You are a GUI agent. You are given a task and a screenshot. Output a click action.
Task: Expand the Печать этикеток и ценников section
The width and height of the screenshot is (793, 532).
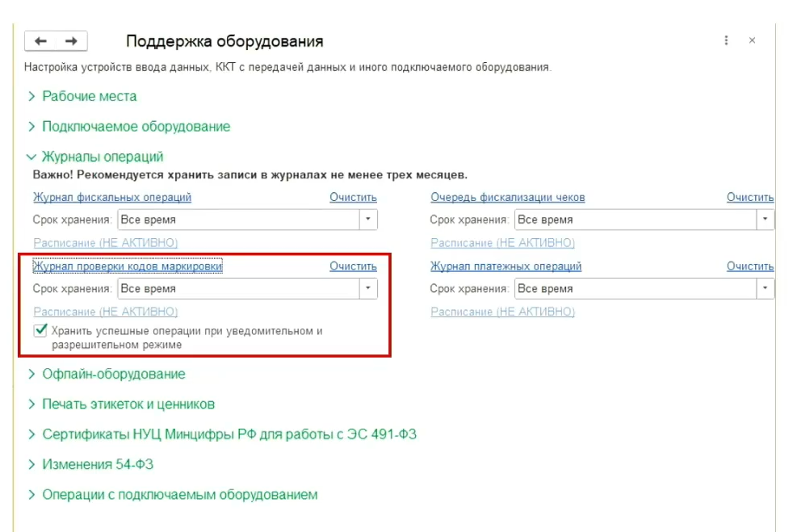click(128, 404)
